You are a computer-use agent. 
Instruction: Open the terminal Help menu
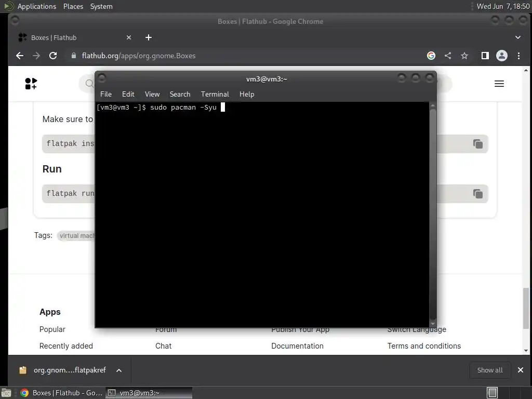point(247,95)
